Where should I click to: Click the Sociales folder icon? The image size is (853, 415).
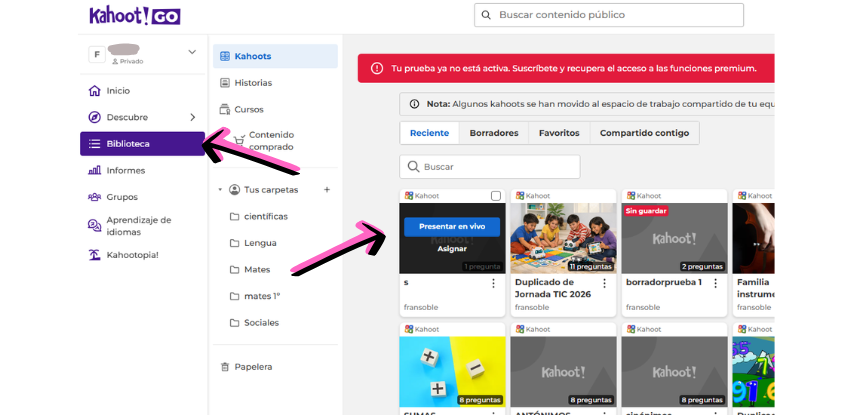pos(234,323)
